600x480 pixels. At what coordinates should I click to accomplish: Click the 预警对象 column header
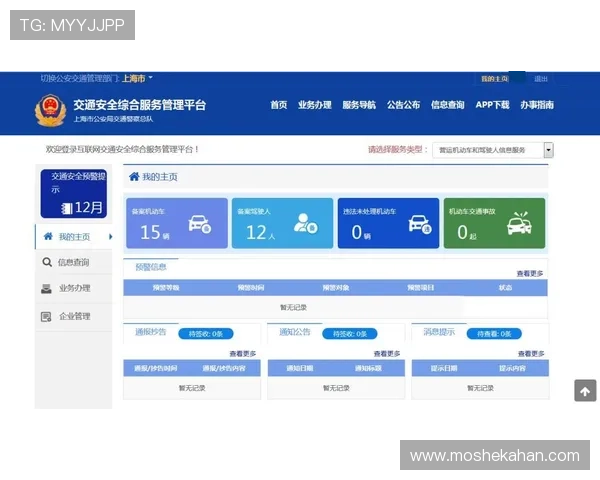point(336,287)
